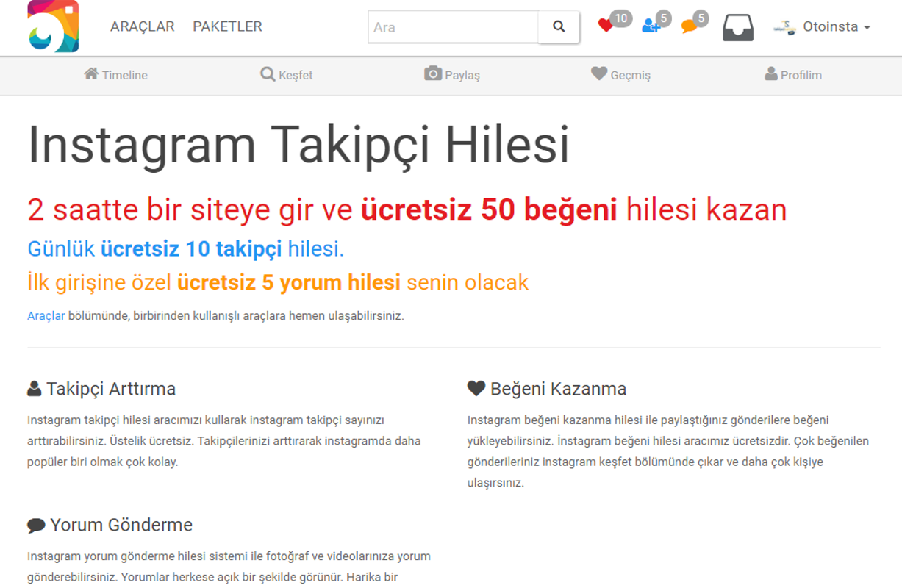Click the person icon beside Takipçi Arttırma

pos(34,389)
